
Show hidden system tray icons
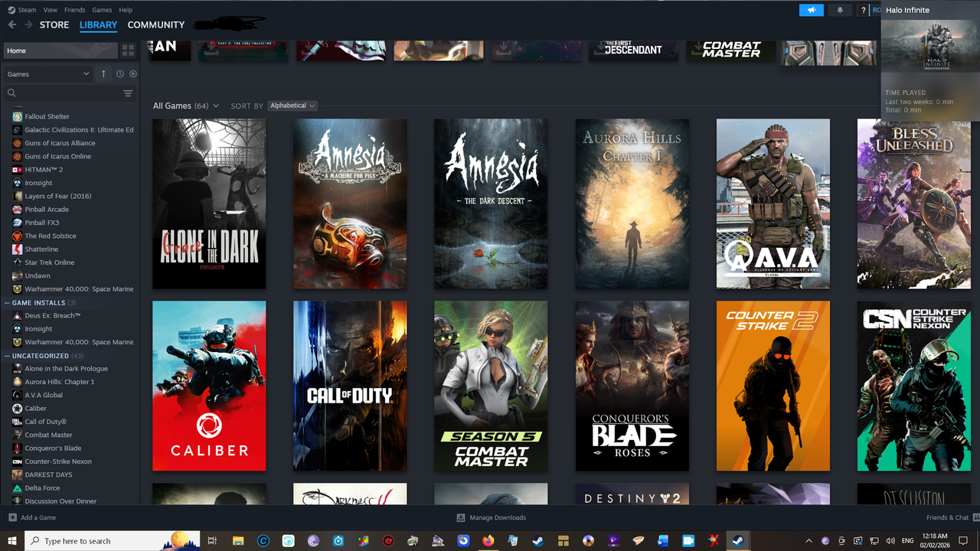(808, 540)
